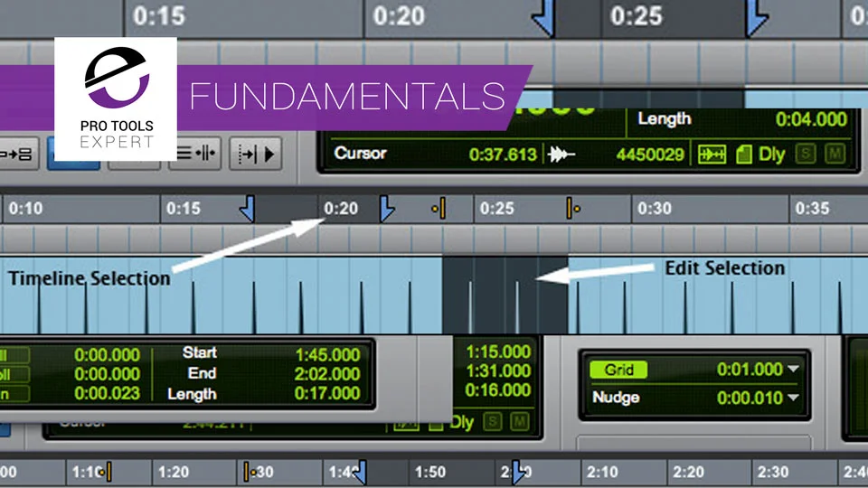Toggle the lower S indicator beside Dly

[x=492, y=423]
